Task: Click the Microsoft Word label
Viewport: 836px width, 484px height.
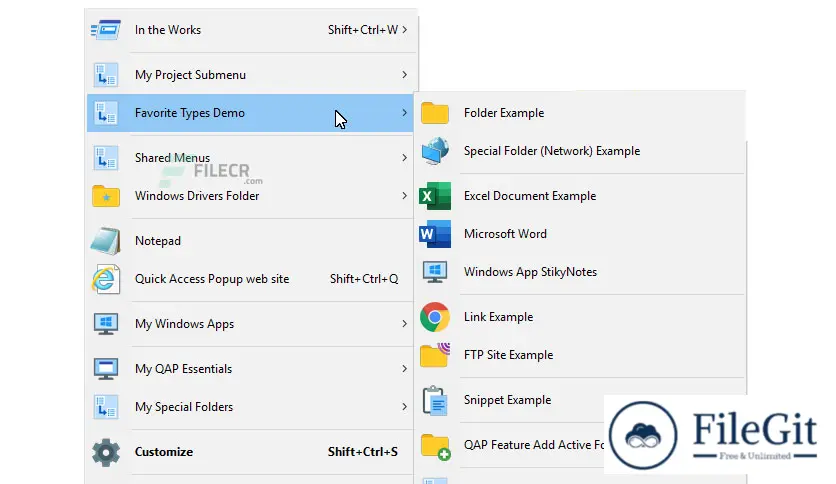Action: 505,234
